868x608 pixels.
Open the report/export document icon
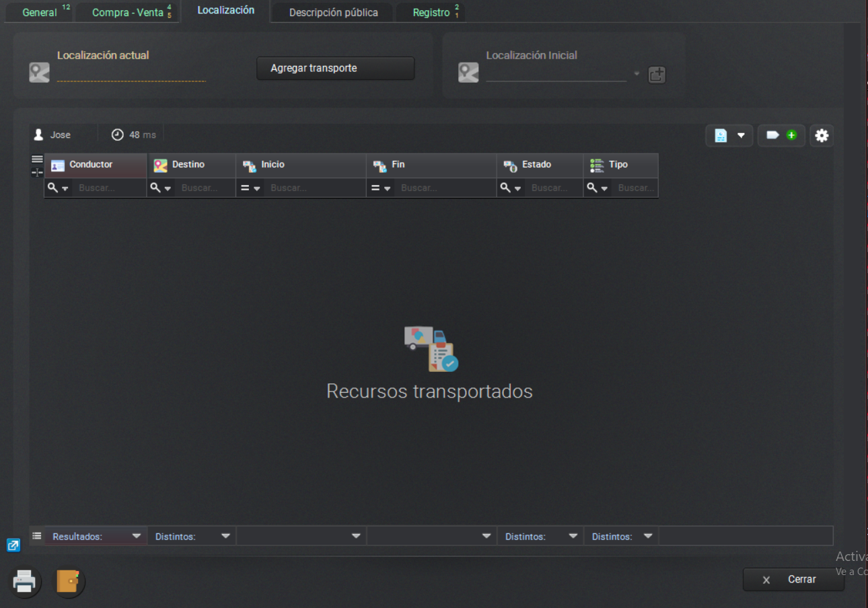[722, 135]
